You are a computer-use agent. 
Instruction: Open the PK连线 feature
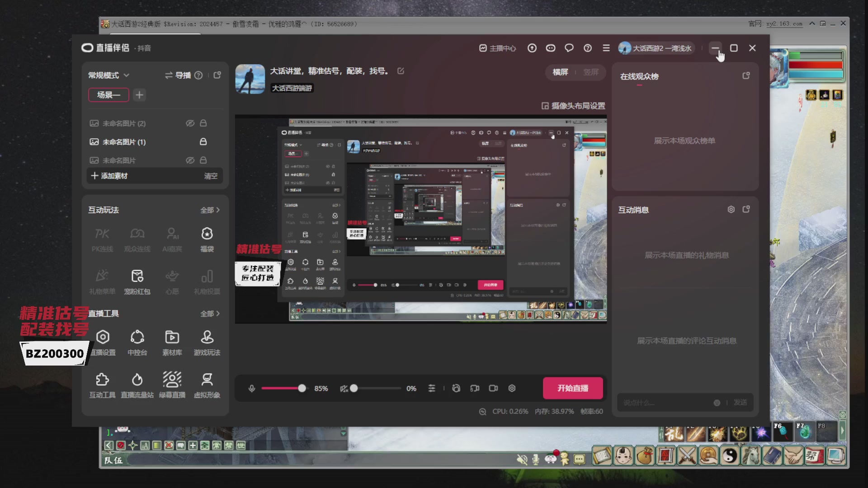[102, 240]
